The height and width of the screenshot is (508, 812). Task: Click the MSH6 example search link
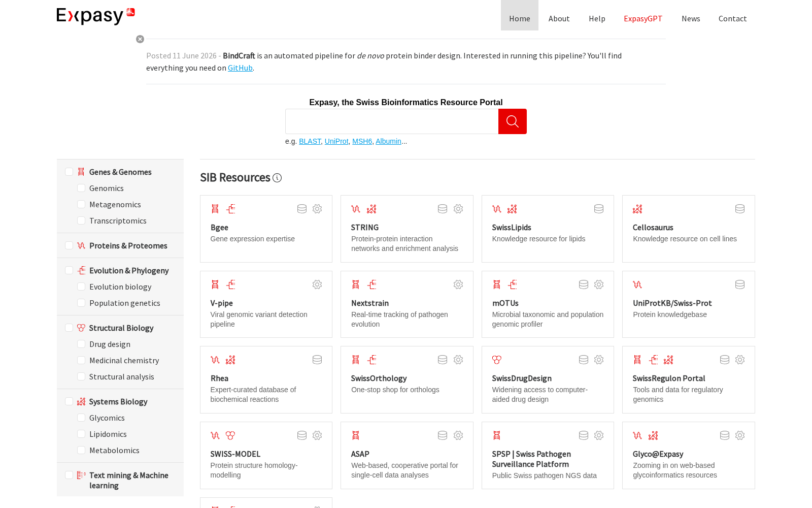pos(362,141)
